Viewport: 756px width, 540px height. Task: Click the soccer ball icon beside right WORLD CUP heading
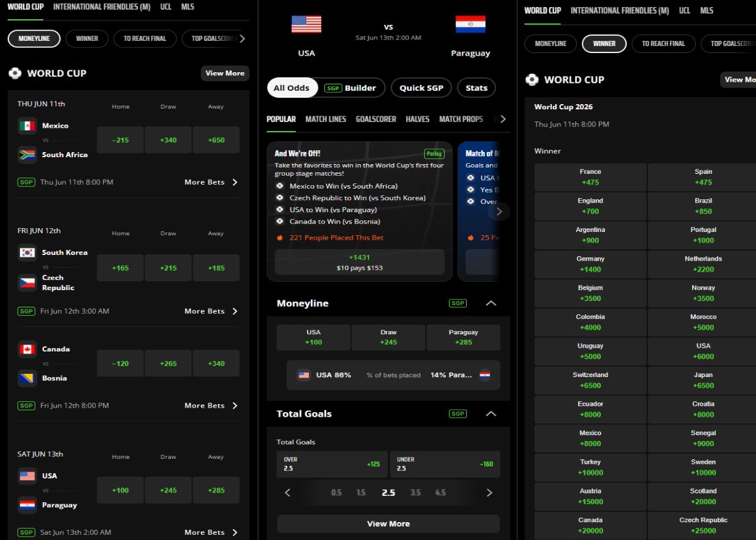tap(532, 79)
